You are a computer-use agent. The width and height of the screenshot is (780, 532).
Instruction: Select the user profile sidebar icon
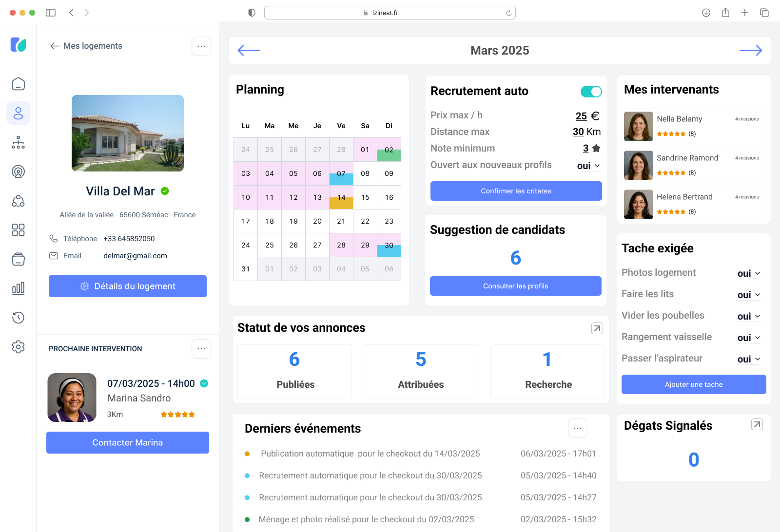click(x=18, y=113)
